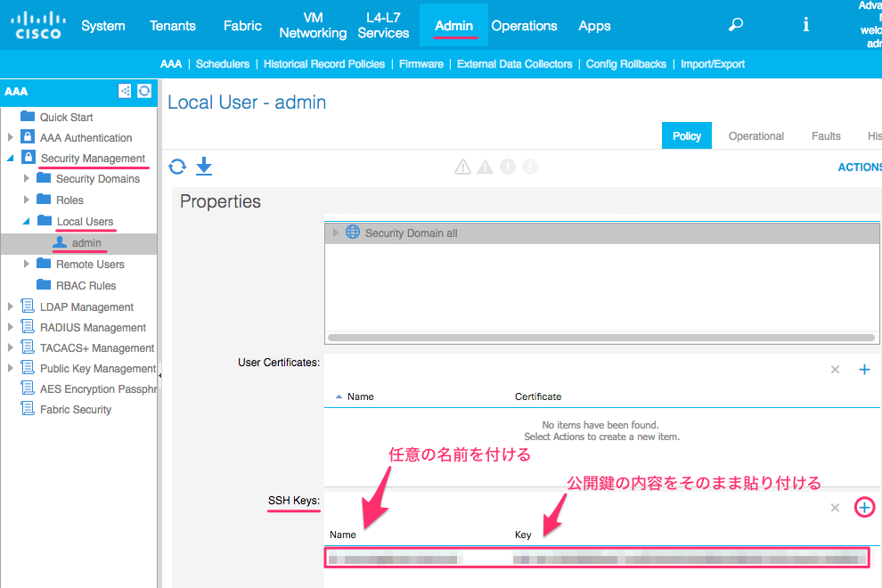Click the last round exclamation fault icon

530,167
